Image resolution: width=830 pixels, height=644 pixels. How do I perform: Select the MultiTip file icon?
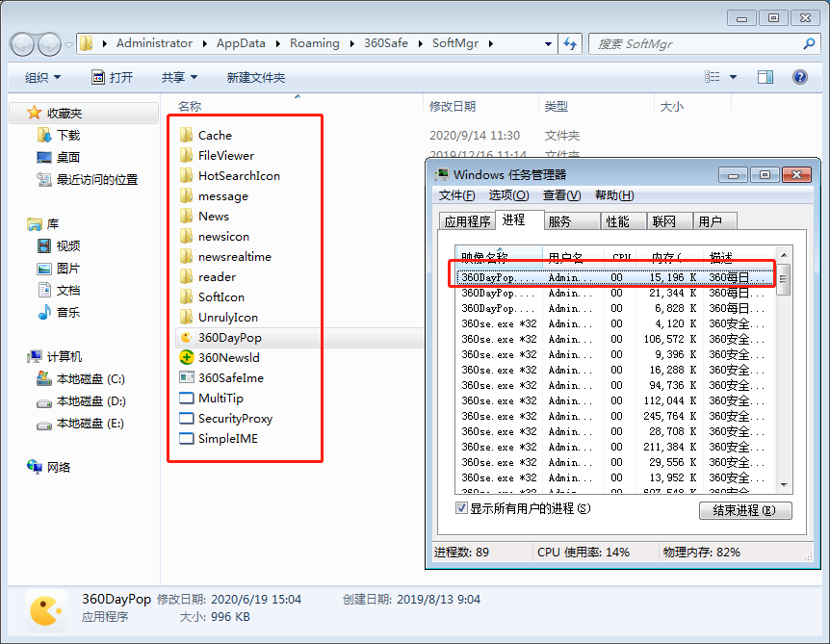click(187, 398)
